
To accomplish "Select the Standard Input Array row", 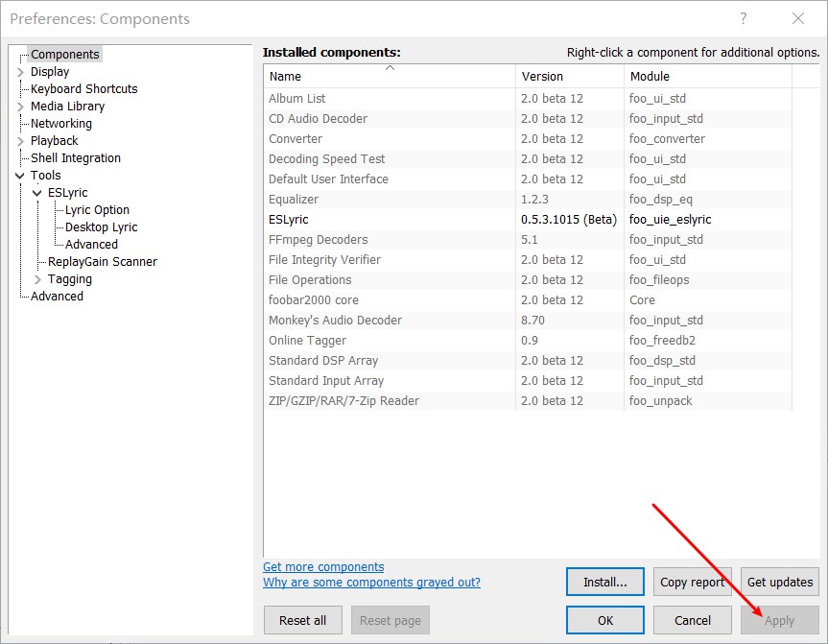I will (x=528, y=380).
